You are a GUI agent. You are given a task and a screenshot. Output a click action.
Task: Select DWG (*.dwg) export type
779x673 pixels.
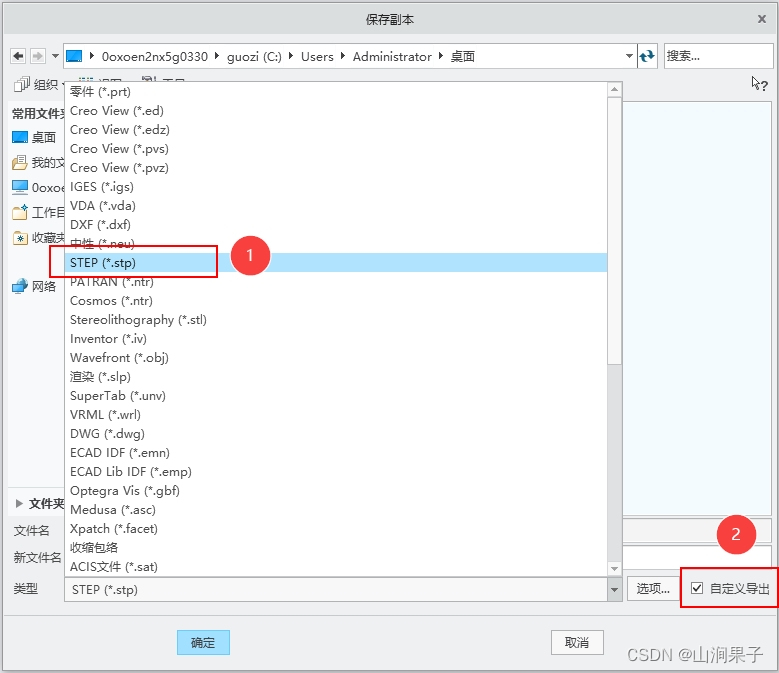(107, 434)
